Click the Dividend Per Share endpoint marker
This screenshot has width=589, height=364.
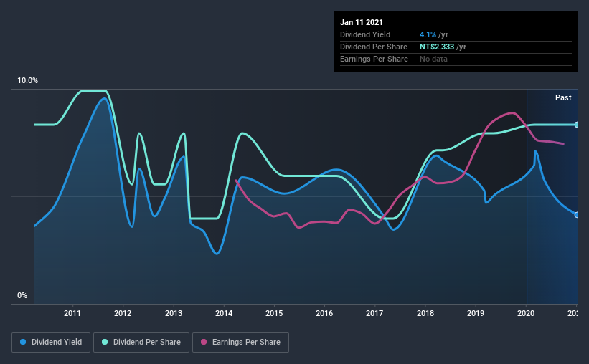click(576, 125)
